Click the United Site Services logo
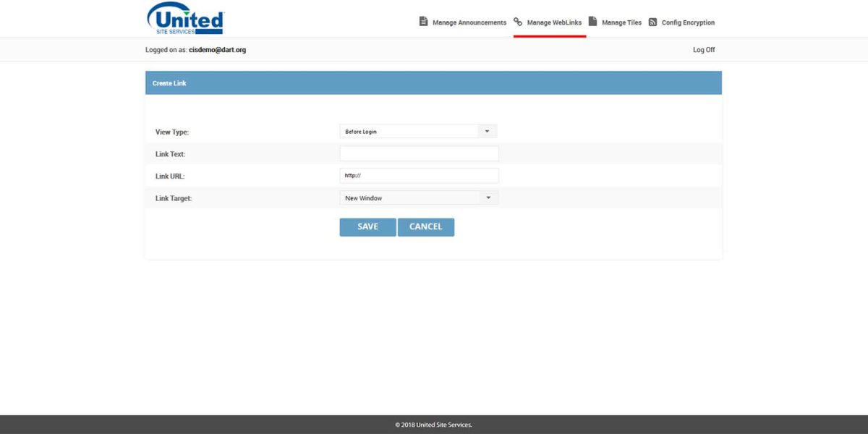 point(185,18)
